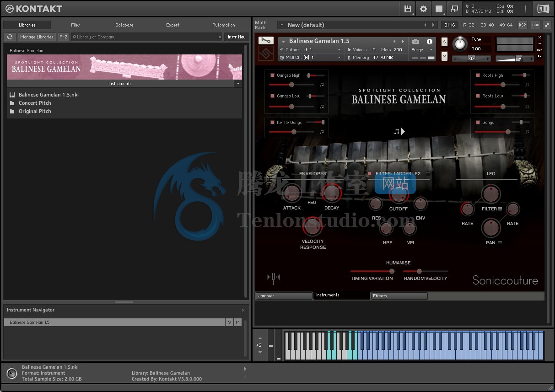Toggle the Filter Ladder LP2 enable box
This screenshot has width=555, height=392.
point(370,174)
